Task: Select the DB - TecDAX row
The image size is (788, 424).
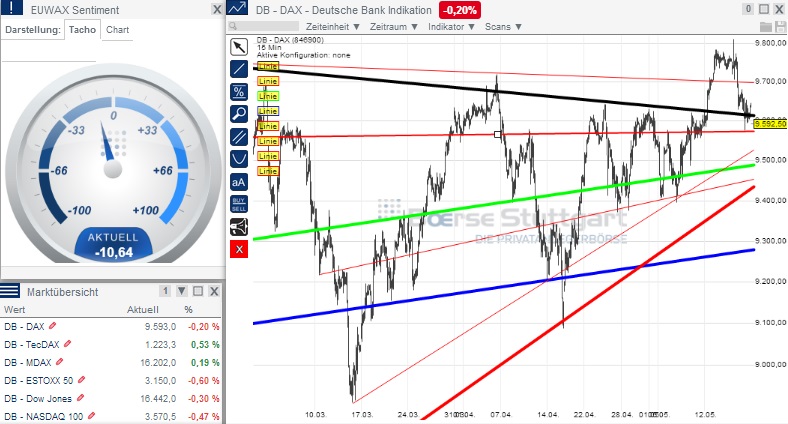Action: tap(111, 345)
